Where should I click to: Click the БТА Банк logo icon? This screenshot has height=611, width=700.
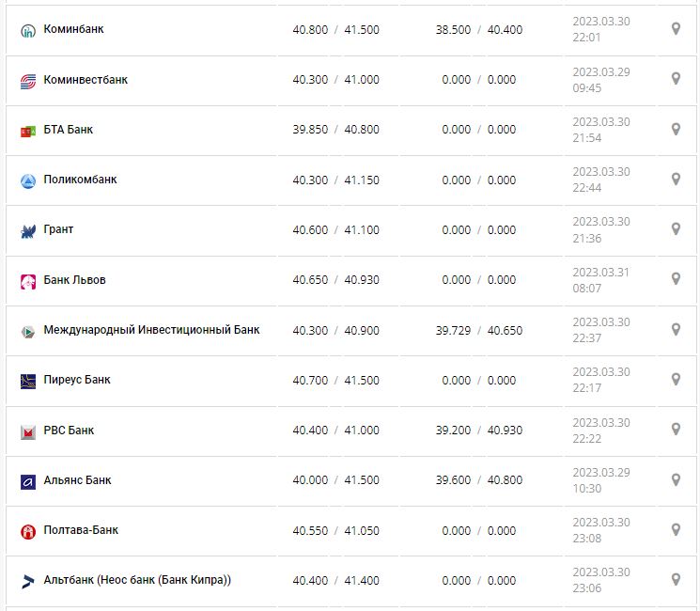tap(27, 131)
